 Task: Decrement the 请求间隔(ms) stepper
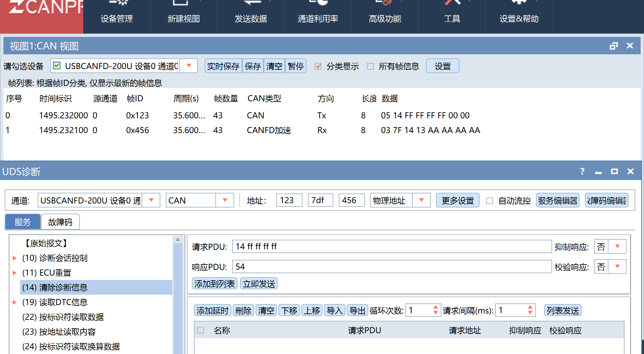[530, 313]
